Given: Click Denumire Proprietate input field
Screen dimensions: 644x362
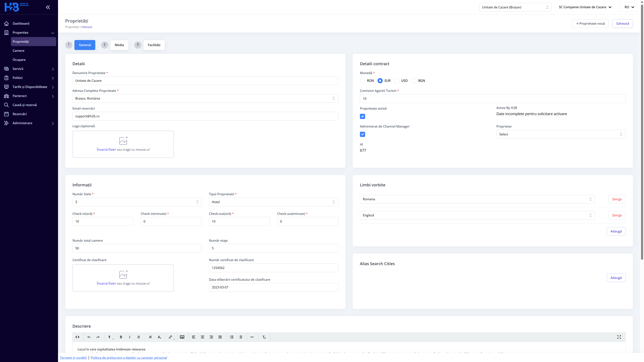Looking at the screenshot, I should (205, 81).
